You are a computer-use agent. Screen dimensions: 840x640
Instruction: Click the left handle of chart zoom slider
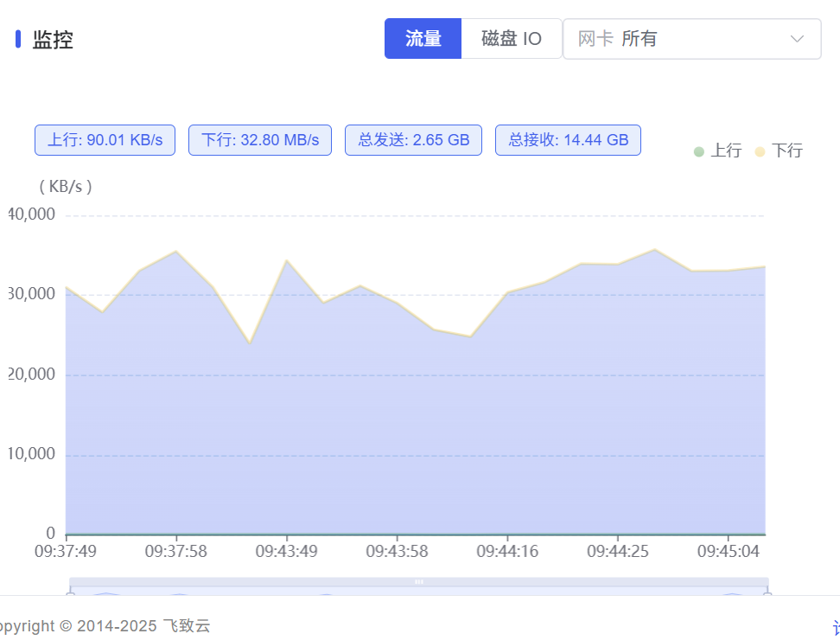point(70,593)
